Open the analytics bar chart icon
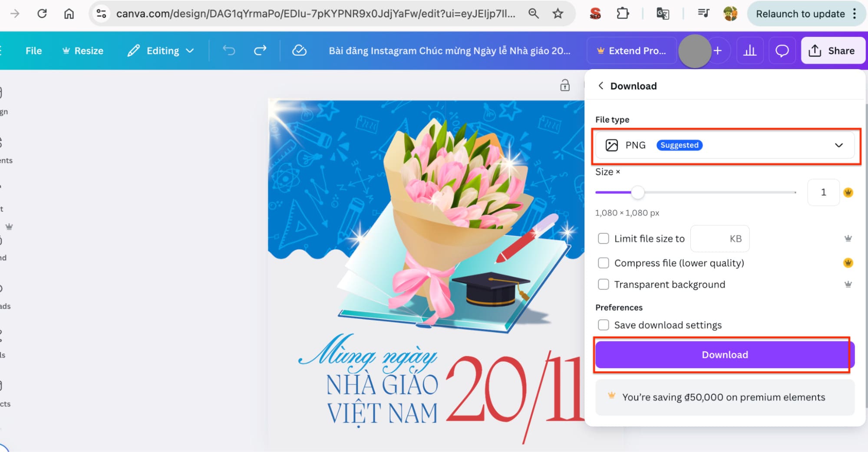868x452 pixels. (750, 51)
